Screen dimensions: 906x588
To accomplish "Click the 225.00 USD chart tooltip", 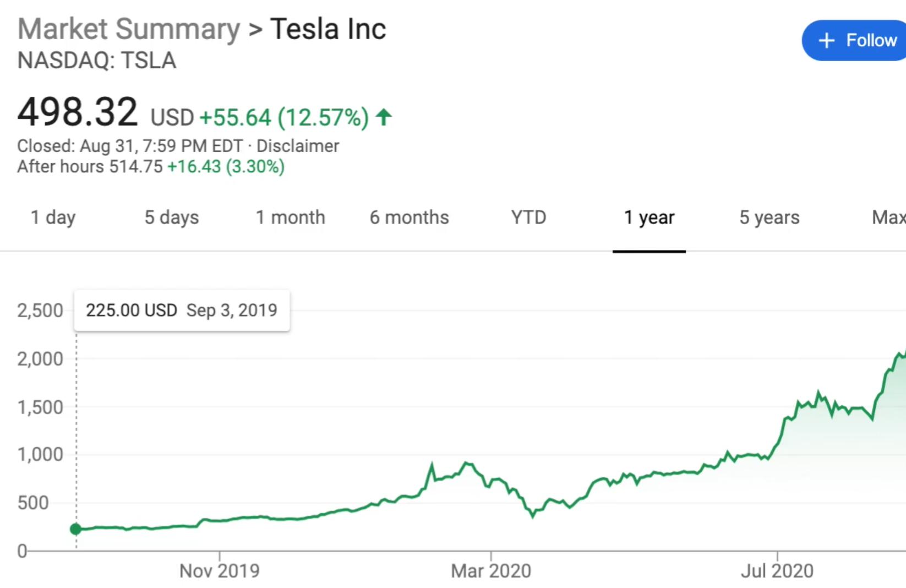I will coord(182,311).
